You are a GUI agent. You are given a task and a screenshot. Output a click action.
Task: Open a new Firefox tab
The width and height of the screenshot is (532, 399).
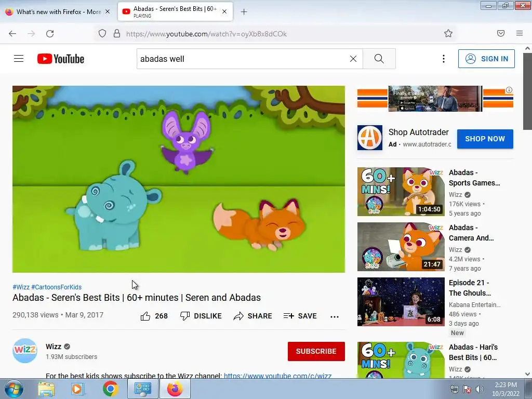click(x=244, y=12)
